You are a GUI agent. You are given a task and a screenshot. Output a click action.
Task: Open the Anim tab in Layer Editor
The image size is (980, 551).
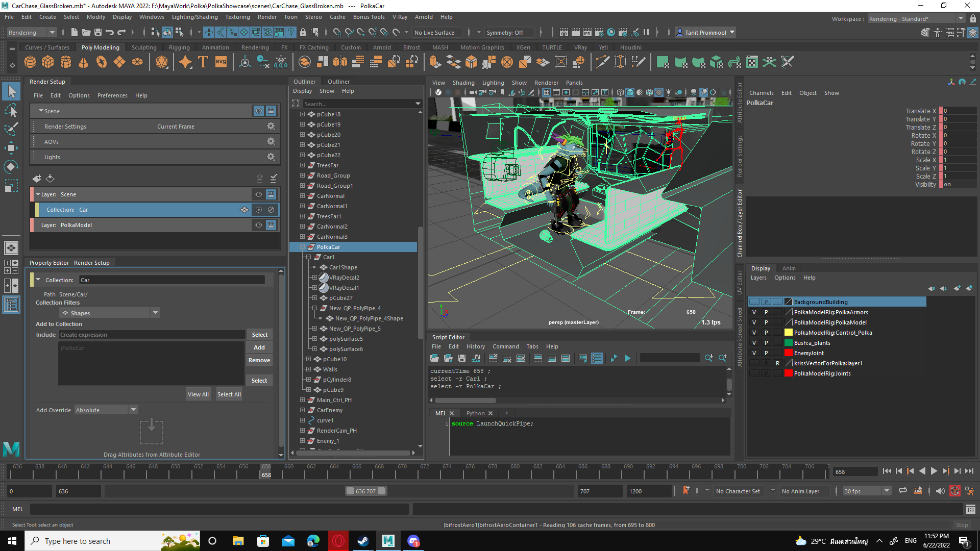pyautogui.click(x=789, y=268)
